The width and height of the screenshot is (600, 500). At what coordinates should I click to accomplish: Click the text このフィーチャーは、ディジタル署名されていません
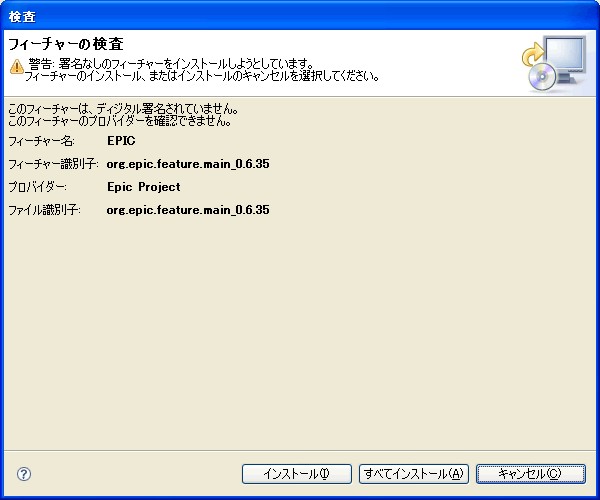(x=123, y=109)
